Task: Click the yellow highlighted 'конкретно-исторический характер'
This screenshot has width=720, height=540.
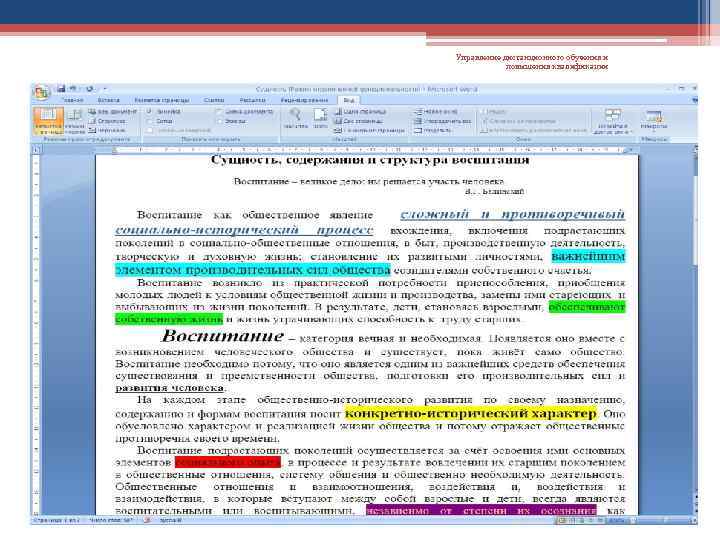Action: [x=471, y=413]
